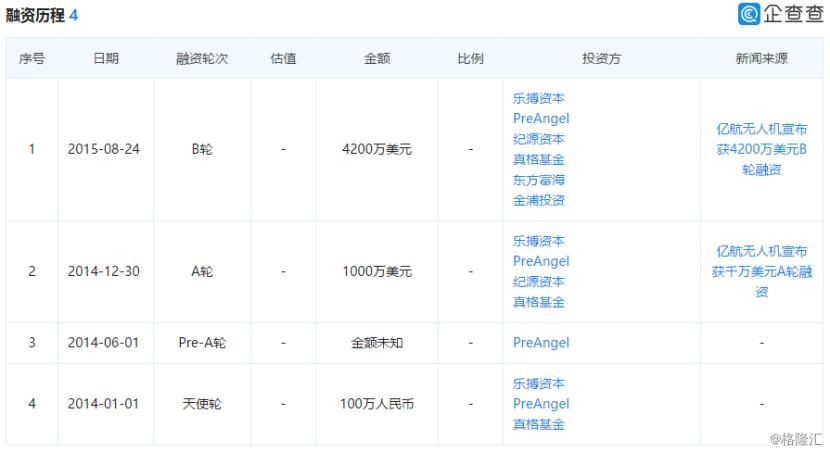Screen dimensions: 830x453
Task: Open the 千万美元 A轮 financing news link
Action: (x=761, y=271)
